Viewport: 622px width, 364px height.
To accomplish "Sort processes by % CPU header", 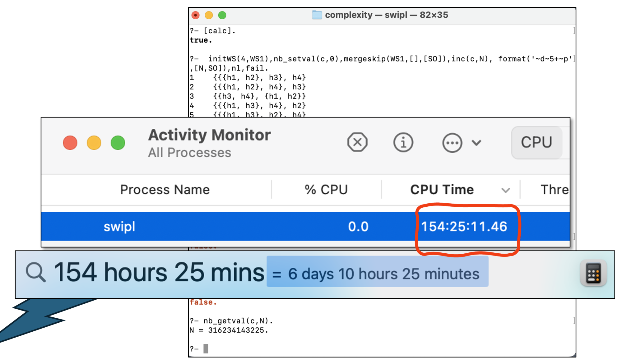I will coord(326,190).
